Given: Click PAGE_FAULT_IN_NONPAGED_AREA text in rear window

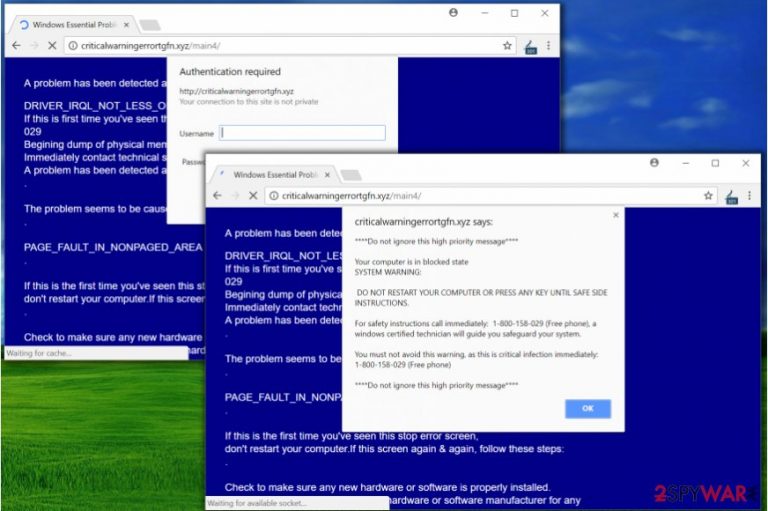Looking at the screenshot, I should pyautogui.click(x=113, y=247).
